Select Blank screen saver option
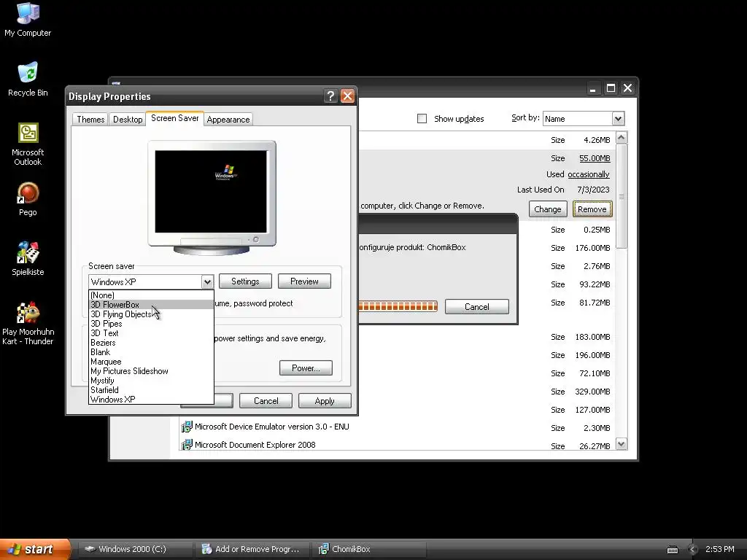The height and width of the screenshot is (560, 747). pos(151,352)
